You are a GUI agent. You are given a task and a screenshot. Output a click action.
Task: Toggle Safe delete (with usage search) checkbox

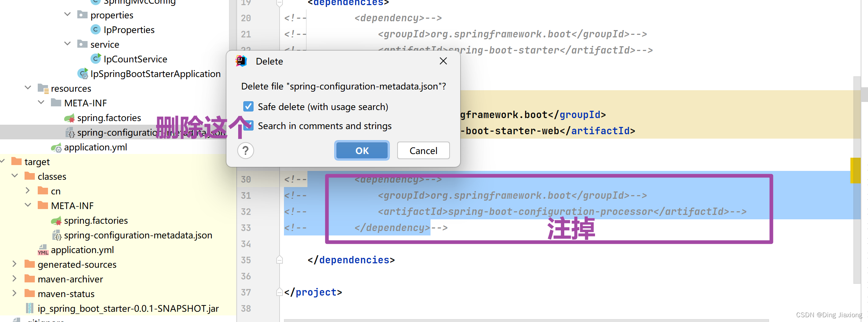(248, 106)
